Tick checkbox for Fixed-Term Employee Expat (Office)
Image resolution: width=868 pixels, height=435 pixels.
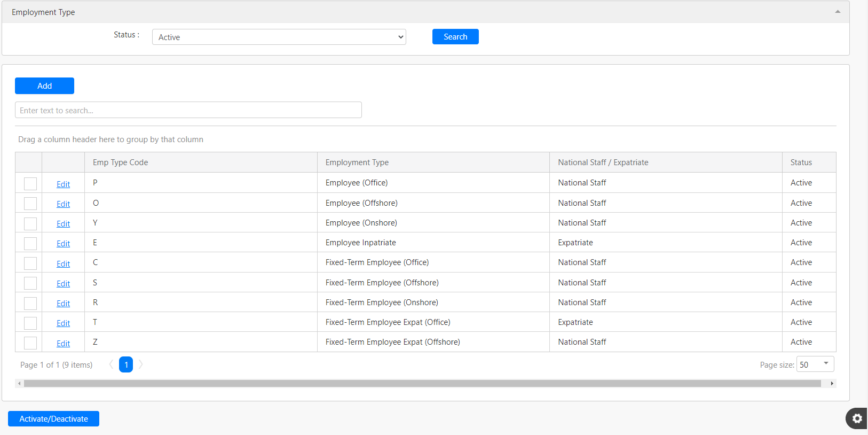[30, 323]
